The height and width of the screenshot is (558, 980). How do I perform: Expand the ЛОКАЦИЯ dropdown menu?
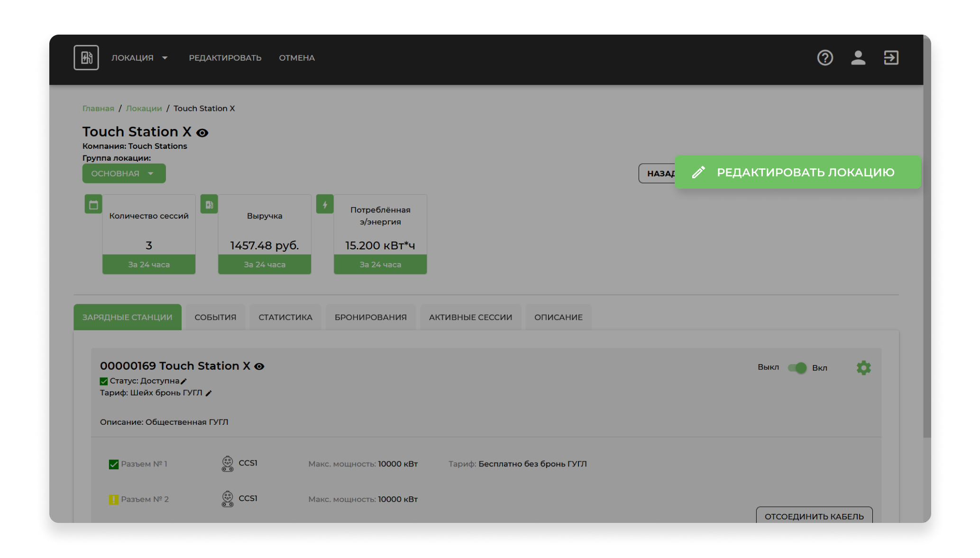pos(139,58)
